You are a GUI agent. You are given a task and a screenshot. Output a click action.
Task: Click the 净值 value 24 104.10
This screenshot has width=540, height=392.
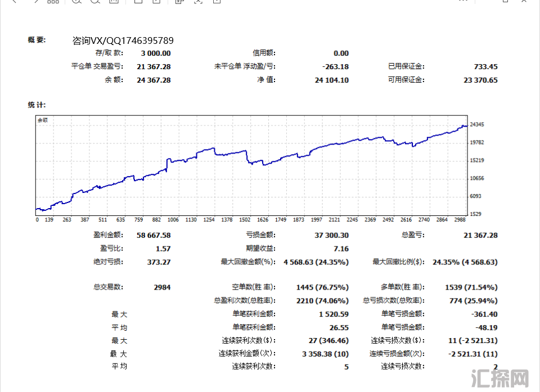click(x=331, y=80)
